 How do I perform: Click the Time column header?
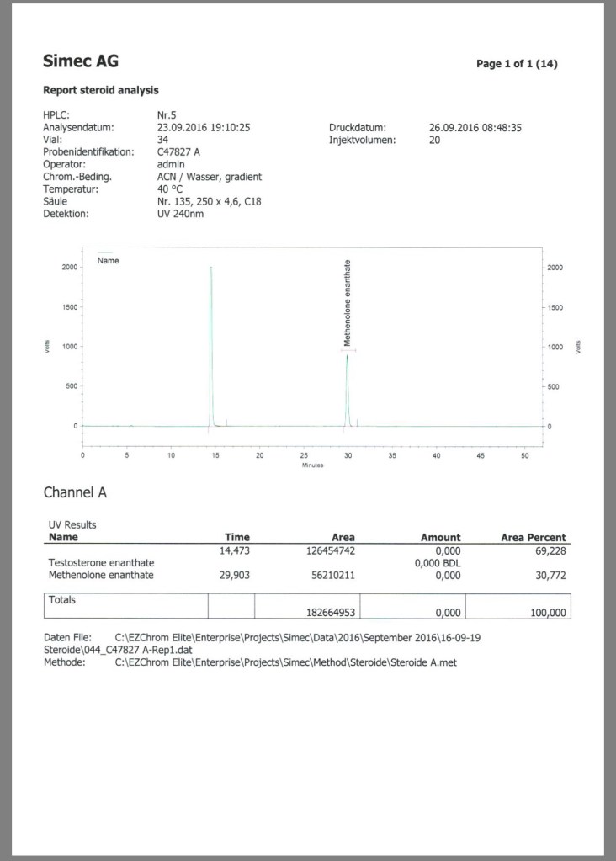click(237, 537)
